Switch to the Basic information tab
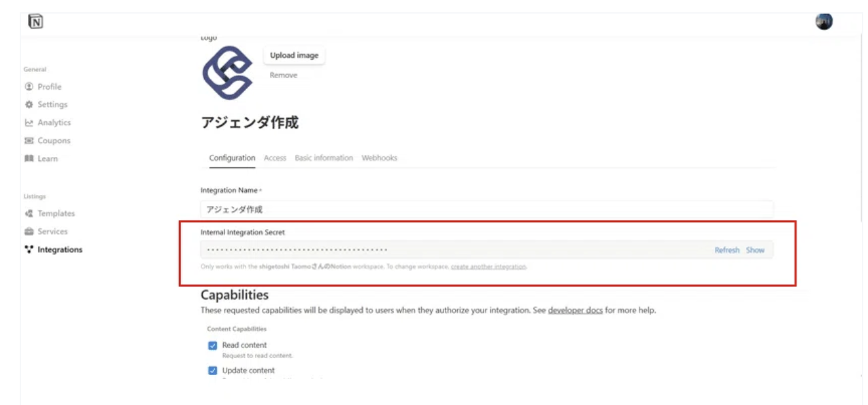The image size is (868, 405). [x=324, y=158]
